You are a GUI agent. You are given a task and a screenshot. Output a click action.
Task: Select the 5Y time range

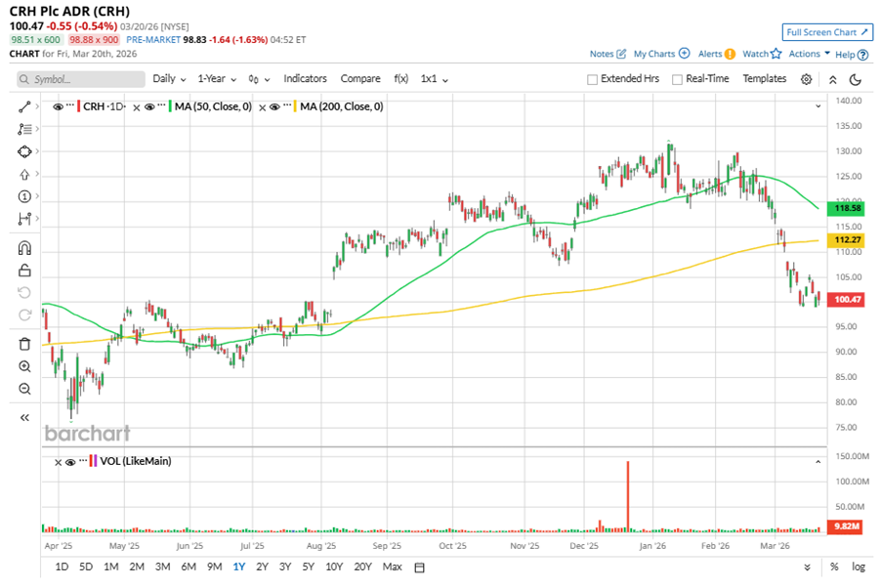(x=308, y=567)
